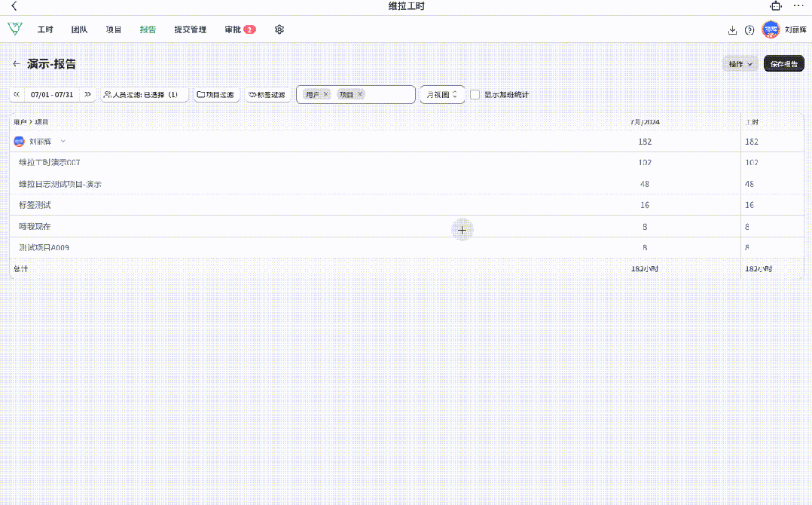Go to the previous date range
The width and height of the screenshot is (812, 505).
(x=17, y=94)
